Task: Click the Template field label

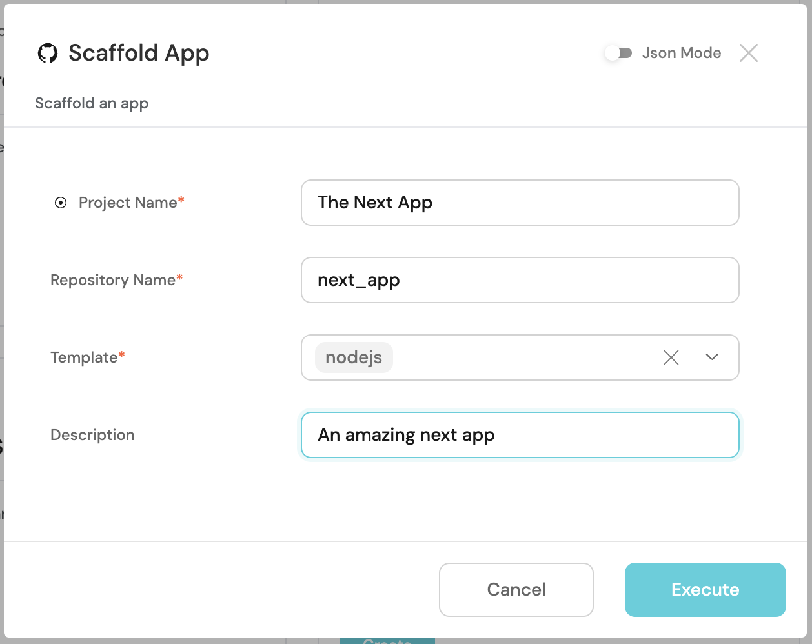Action: [84, 357]
